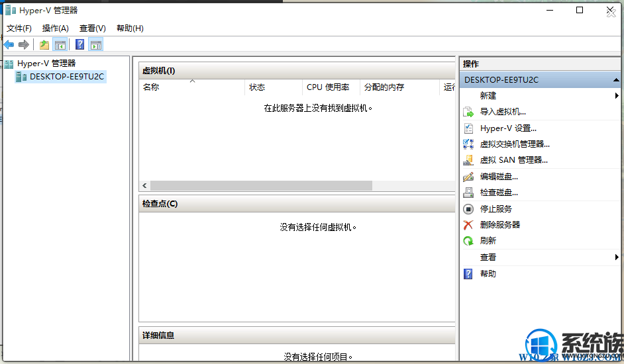The image size is (624, 364).
Task: Click 刷新 action text
Action: point(488,241)
